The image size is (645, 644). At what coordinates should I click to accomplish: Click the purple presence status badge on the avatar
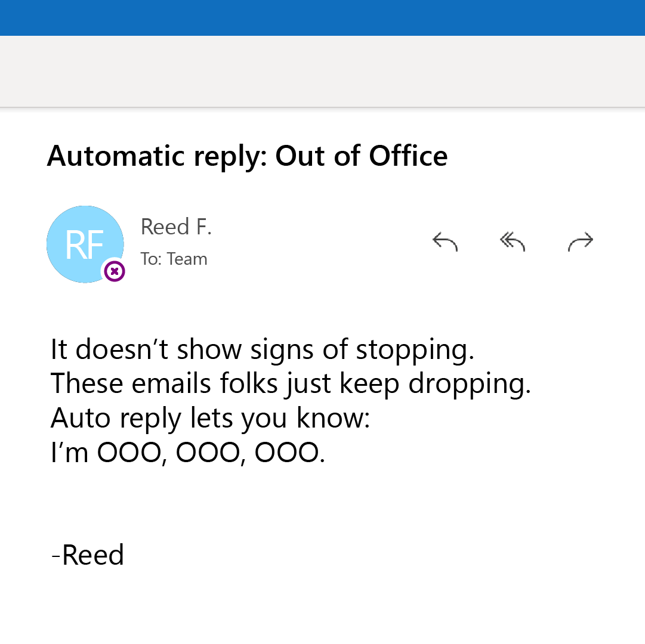coord(115,271)
